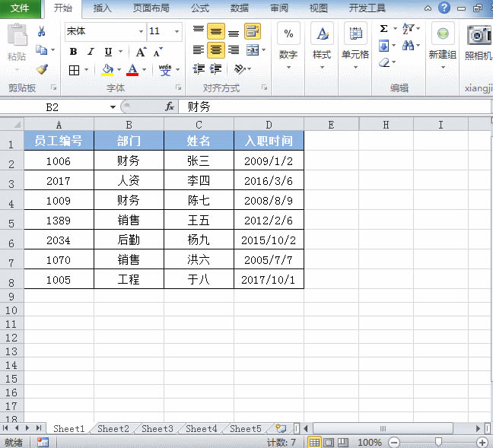Screen dimensions: 493x448
Task: Set bottom vertical alignment
Action: [234, 33]
